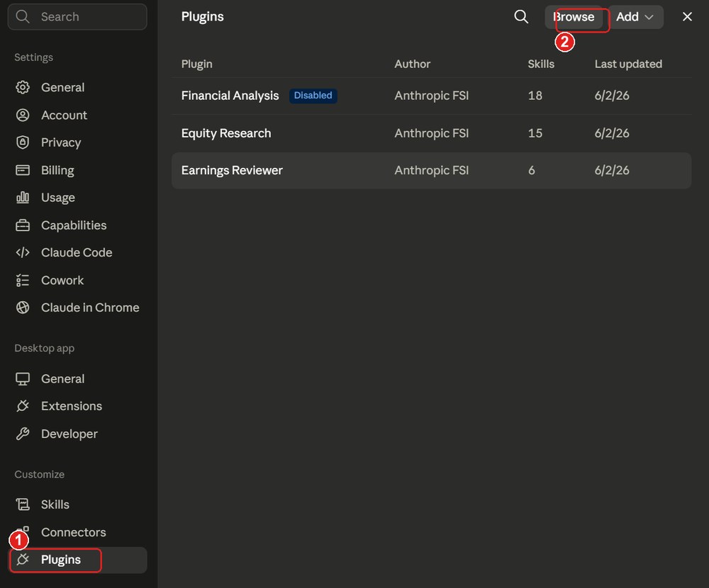Open General under Settings

click(x=77, y=87)
